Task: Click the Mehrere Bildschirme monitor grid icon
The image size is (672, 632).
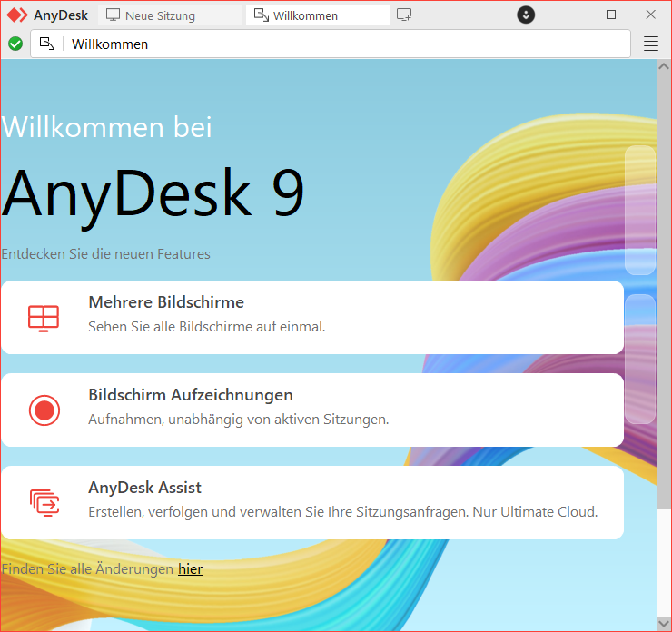Action: point(44,318)
